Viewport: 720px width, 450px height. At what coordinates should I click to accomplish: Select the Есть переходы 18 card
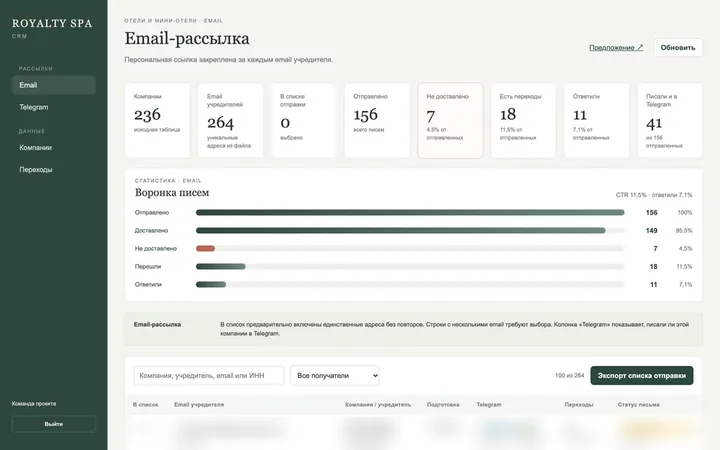click(x=523, y=120)
